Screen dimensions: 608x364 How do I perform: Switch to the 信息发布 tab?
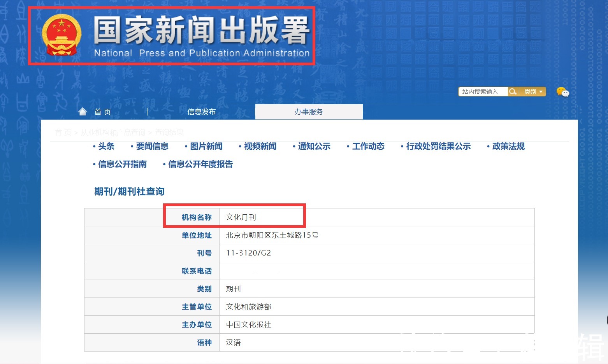pyautogui.click(x=201, y=112)
